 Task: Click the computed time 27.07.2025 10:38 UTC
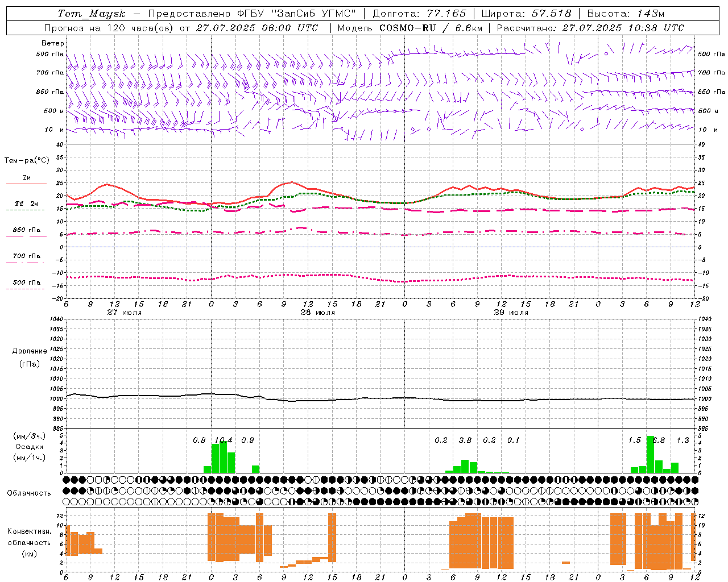tap(623, 28)
